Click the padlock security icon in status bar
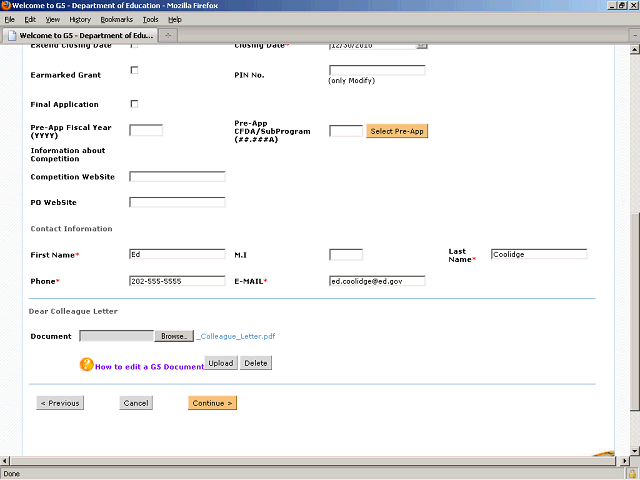 (632, 474)
